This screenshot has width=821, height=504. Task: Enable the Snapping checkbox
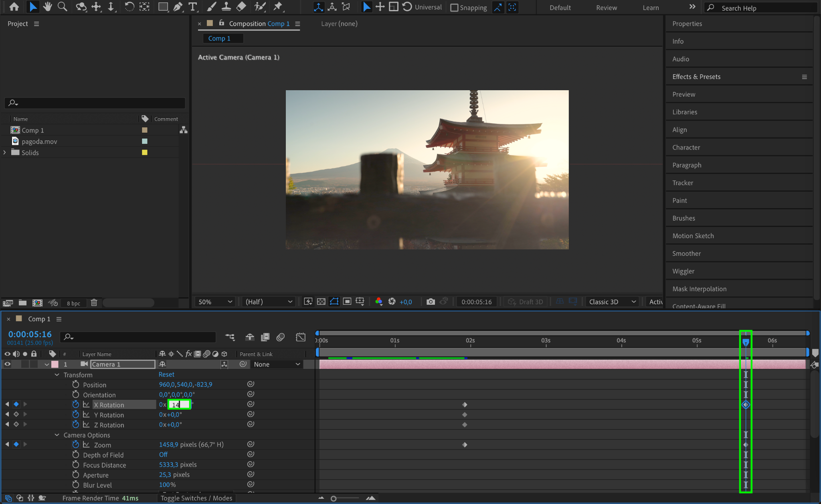click(454, 8)
